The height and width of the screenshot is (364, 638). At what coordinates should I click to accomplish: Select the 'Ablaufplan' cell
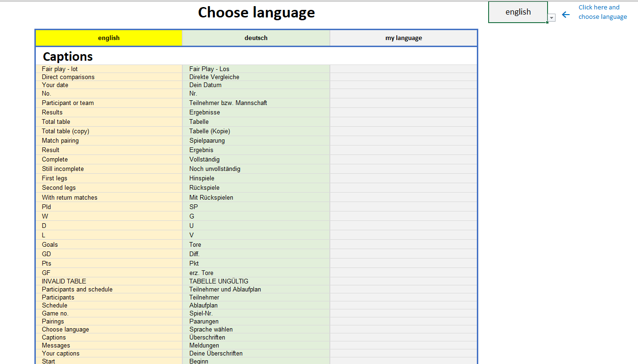coord(256,305)
